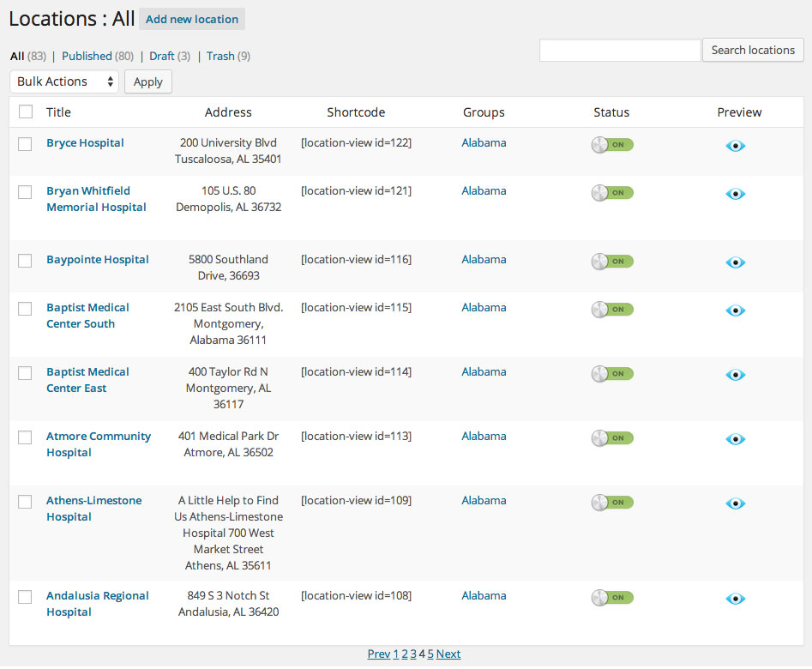
Task: Filter by Draft locations
Action: (x=161, y=56)
